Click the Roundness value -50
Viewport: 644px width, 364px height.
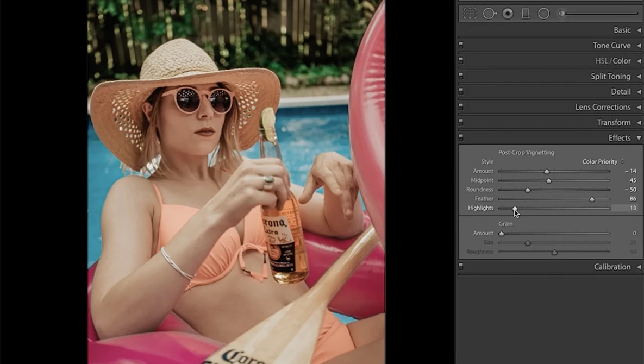tap(630, 190)
